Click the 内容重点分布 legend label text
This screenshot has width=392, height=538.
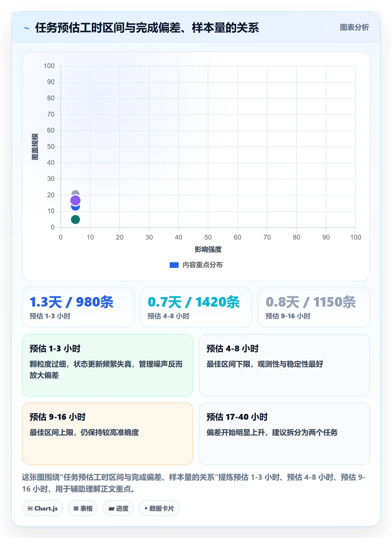pos(202,265)
